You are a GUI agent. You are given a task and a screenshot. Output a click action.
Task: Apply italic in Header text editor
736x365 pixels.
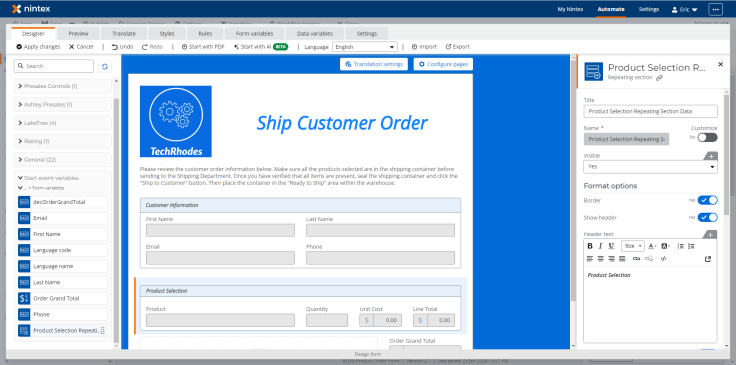point(600,246)
